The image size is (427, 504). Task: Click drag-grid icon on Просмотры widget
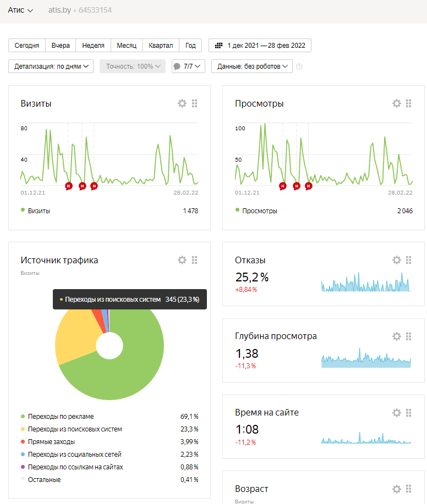pyautogui.click(x=409, y=103)
